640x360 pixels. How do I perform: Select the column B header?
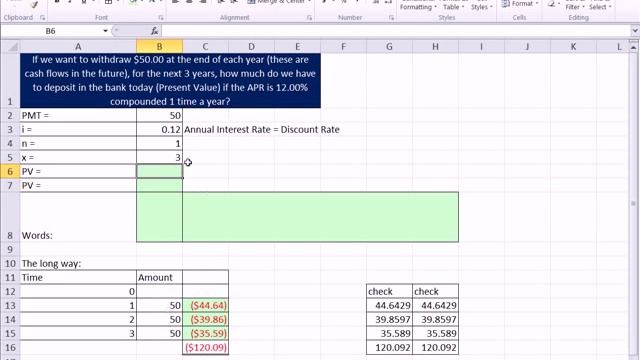(159, 47)
